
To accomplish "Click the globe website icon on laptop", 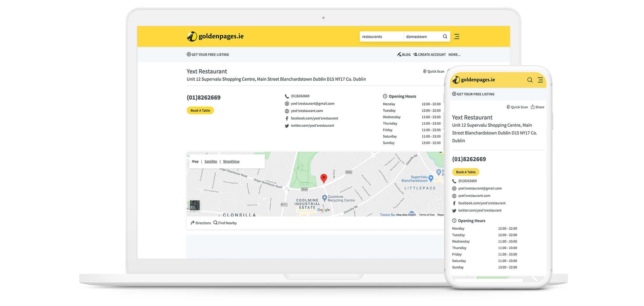I will (x=287, y=111).
